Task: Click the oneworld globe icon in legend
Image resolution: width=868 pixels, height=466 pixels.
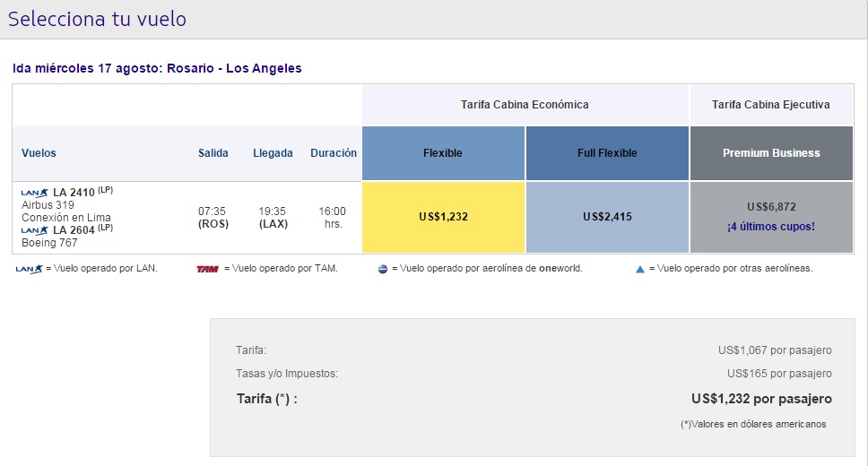Action: coord(383,269)
